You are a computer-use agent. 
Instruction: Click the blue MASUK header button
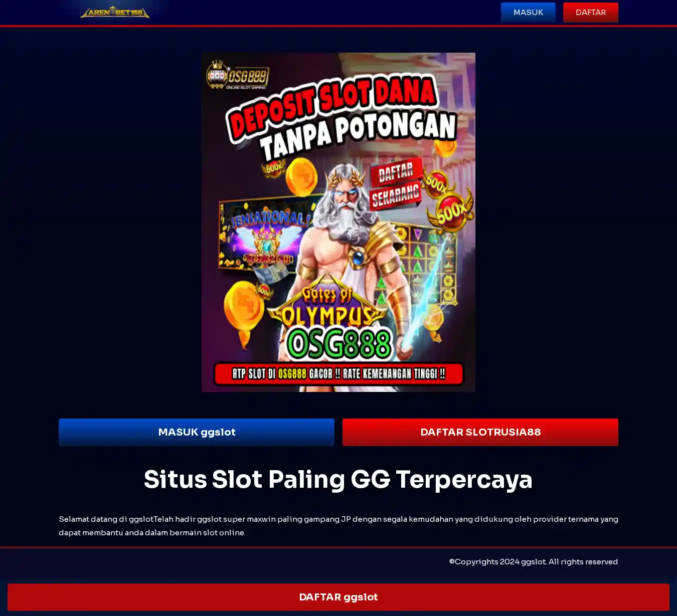[528, 13]
